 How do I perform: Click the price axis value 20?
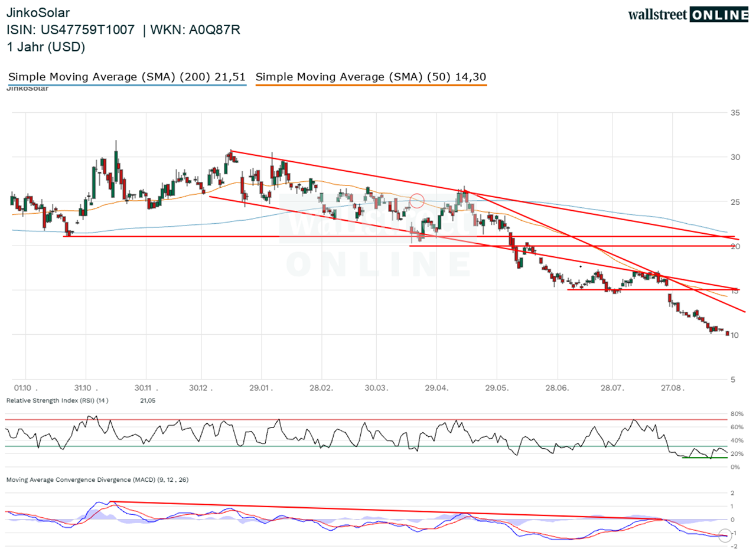pos(736,246)
